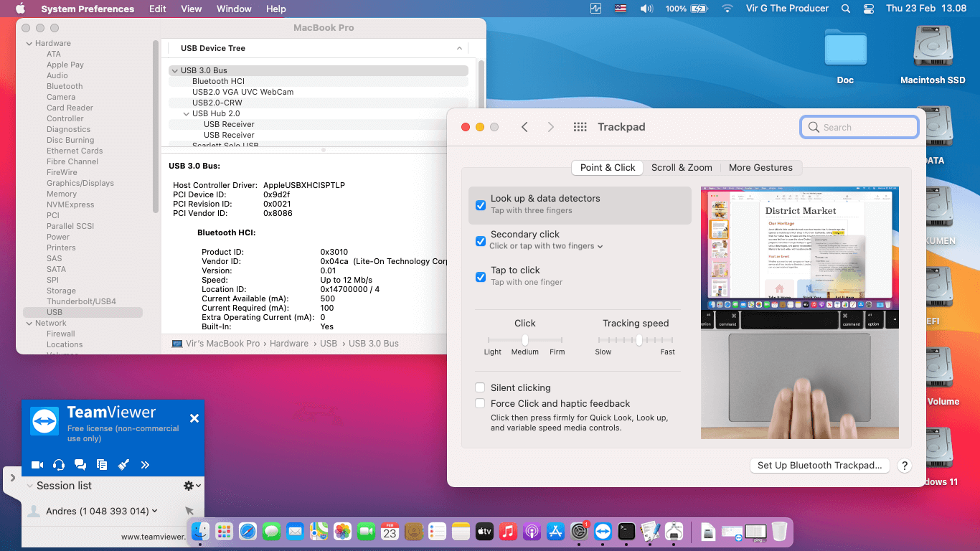Start a video call in TeamViewer
The width and height of the screenshot is (980, 551).
(x=37, y=464)
